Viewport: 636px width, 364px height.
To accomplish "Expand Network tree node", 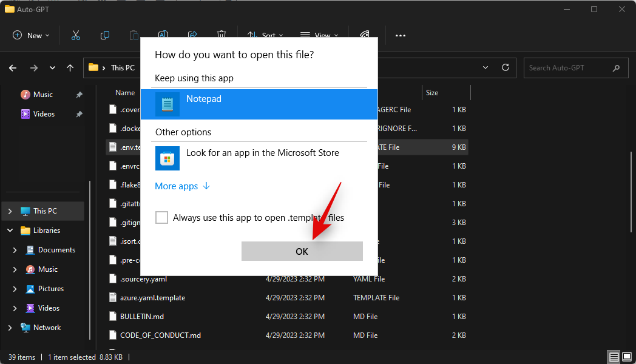I will point(10,328).
